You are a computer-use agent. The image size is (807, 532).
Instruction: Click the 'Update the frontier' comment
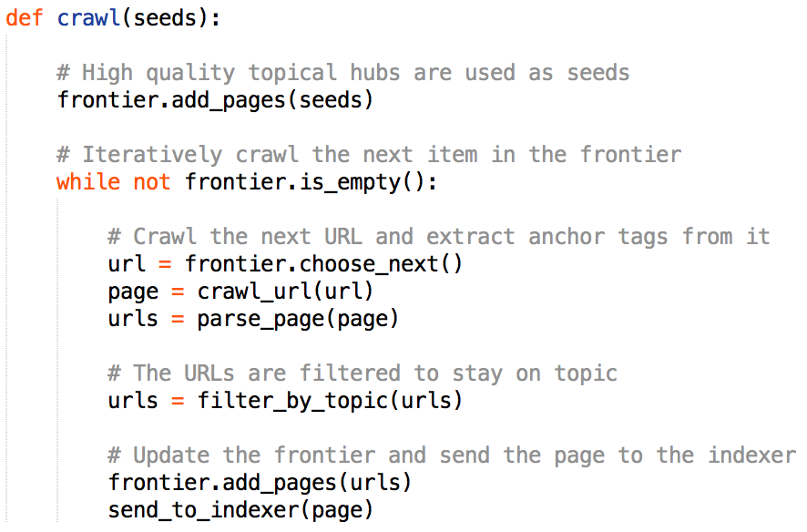[451, 455]
